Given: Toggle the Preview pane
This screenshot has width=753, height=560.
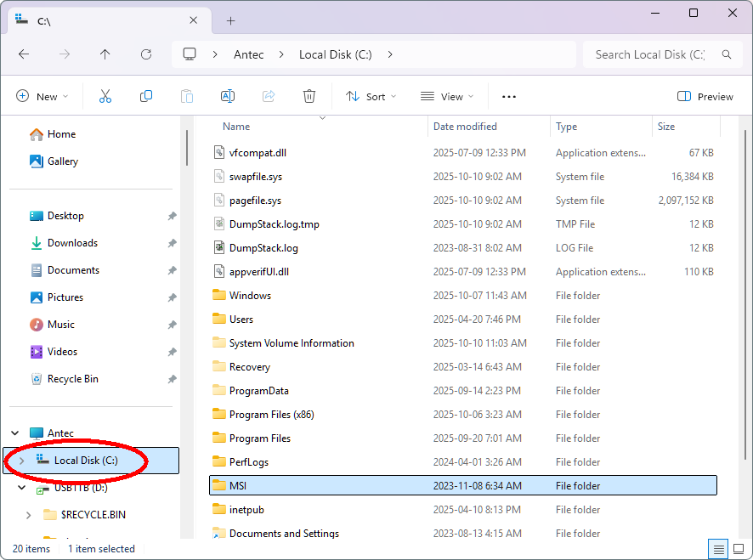Looking at the screenshot, I should [x=705, y=96].
